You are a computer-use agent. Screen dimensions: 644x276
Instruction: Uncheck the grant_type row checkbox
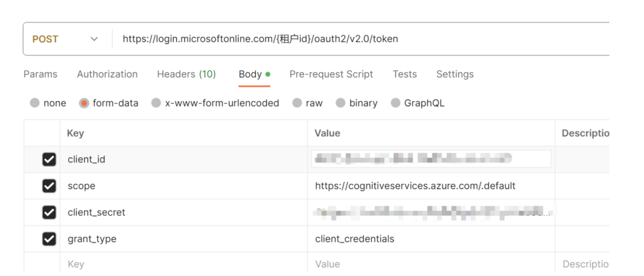pos(49,239)
